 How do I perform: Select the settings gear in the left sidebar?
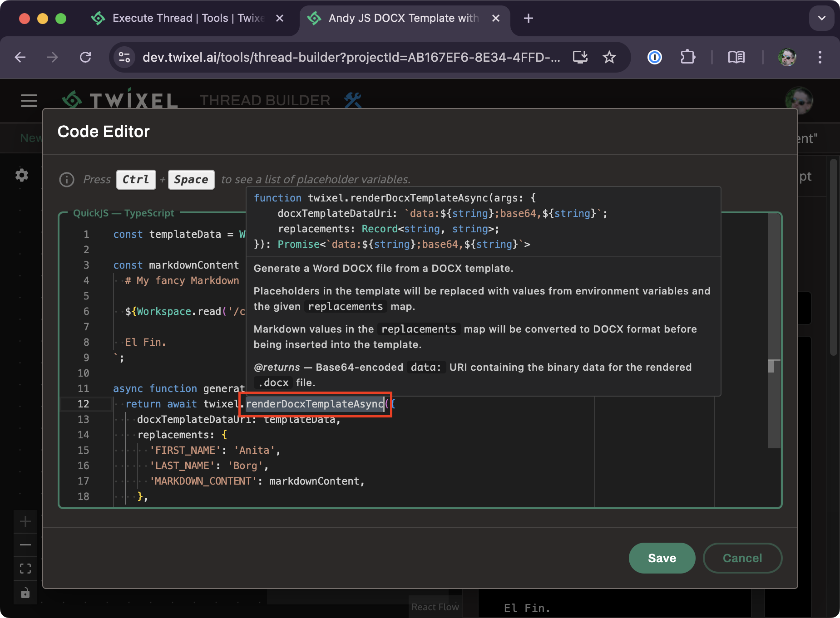pos(21,175)
